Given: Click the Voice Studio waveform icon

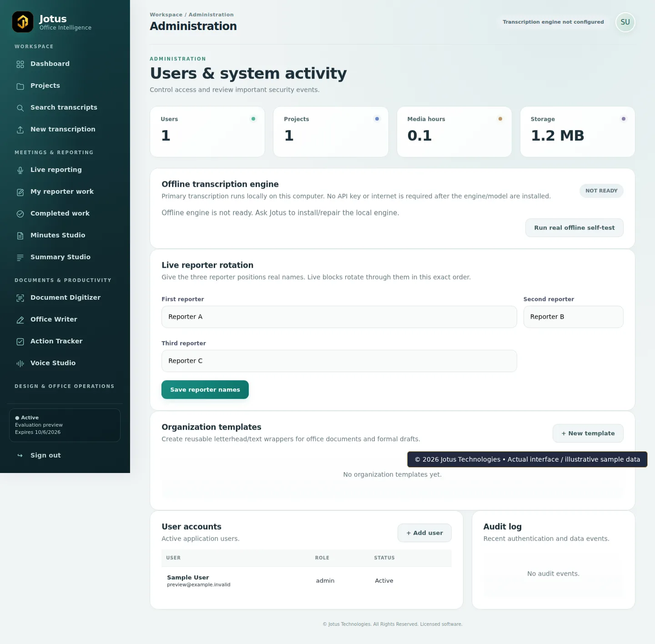Looking at the screenshot, I should pos(20,363).
